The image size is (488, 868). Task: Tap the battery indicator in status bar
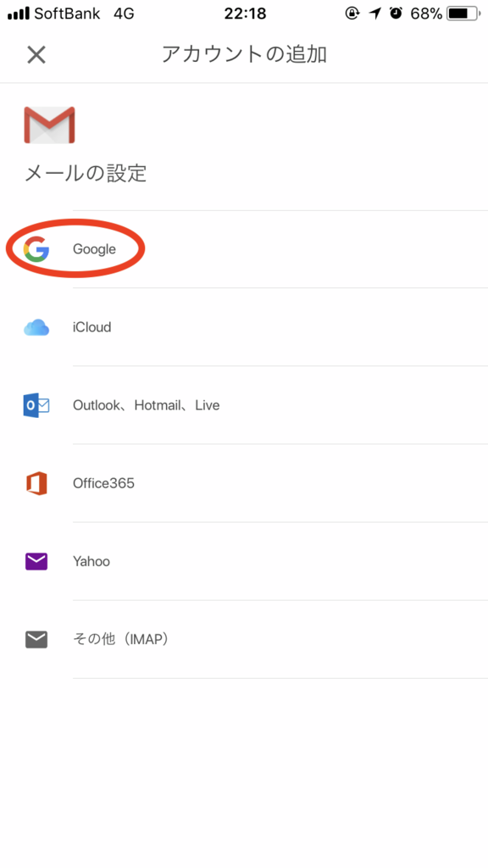click(x=463, y=14)
